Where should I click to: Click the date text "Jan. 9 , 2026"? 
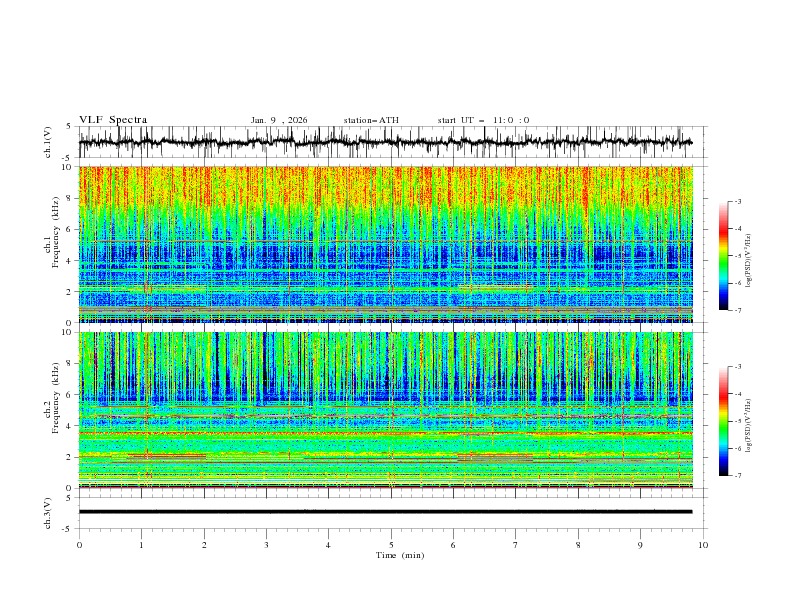point(279,120)
